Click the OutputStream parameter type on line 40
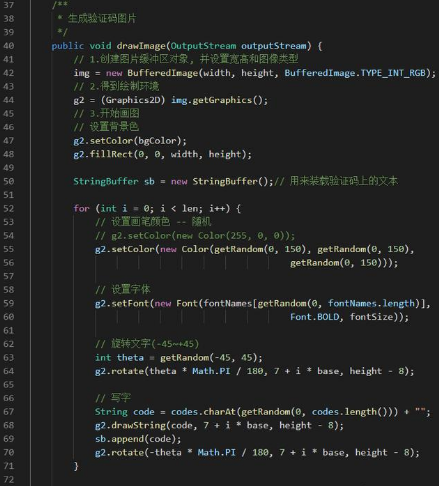 (x=203, y=46)
